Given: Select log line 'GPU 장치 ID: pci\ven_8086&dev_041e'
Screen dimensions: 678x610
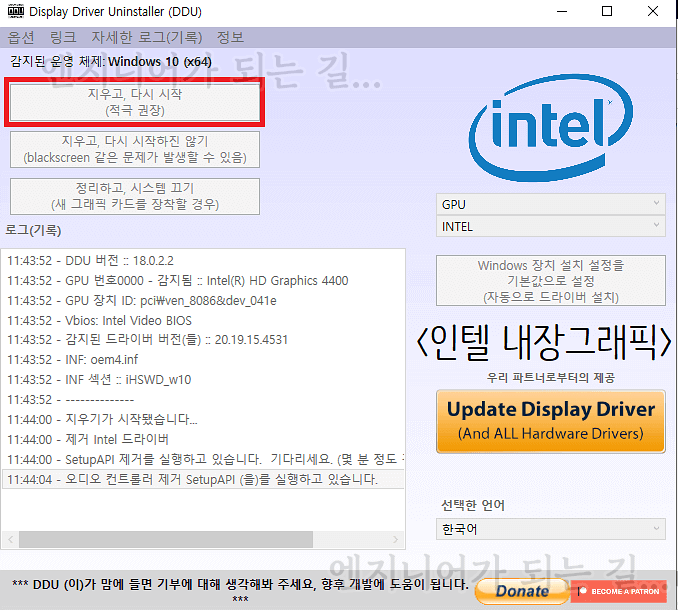Looking at the screenshot, I should click(203, 300).
